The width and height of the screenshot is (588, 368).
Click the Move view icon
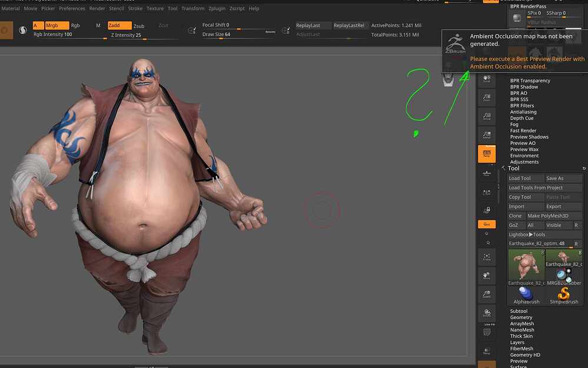[486, 276]
